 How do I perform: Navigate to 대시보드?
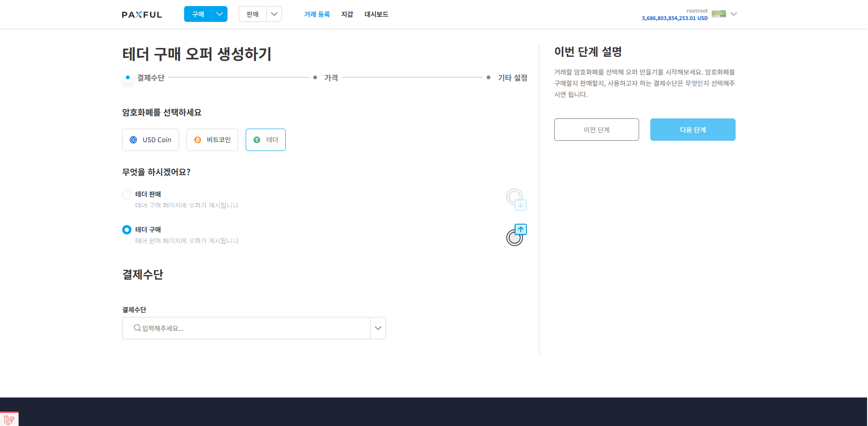tap(376, 14)
